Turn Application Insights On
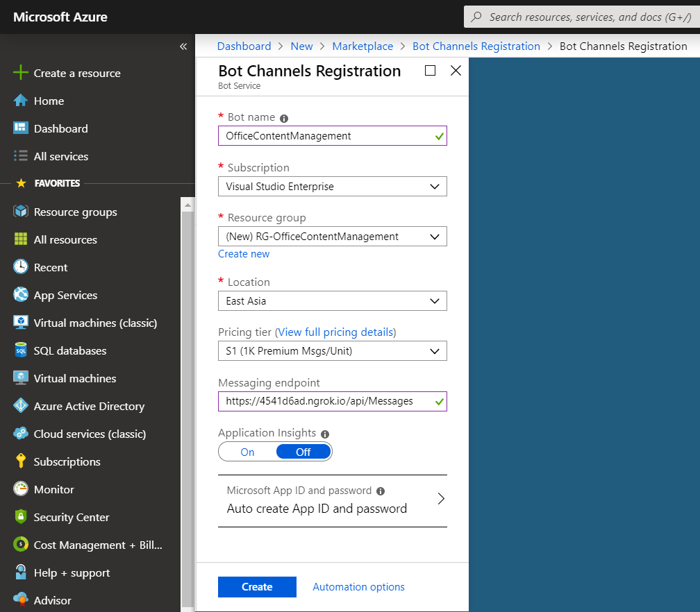The image size is (700, 612). [247, 452]
